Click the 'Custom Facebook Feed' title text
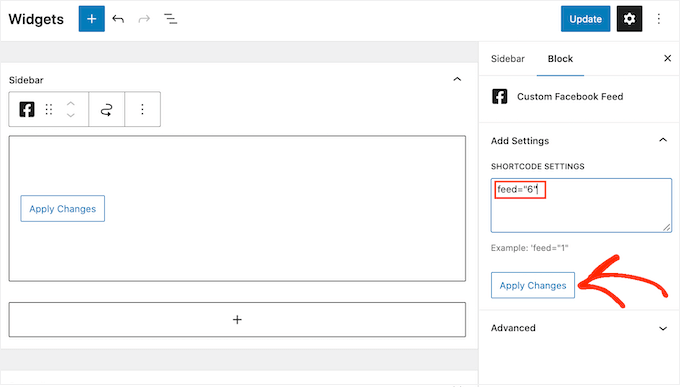This screenshot has height=387, width=680. point(570,97)
